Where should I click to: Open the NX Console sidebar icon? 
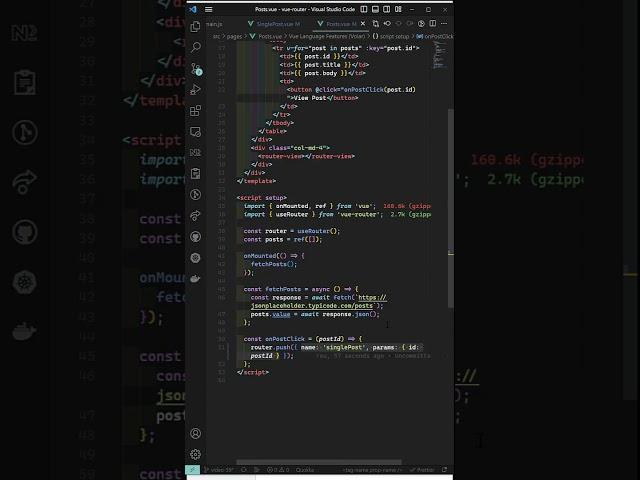[x=196, y=153]
